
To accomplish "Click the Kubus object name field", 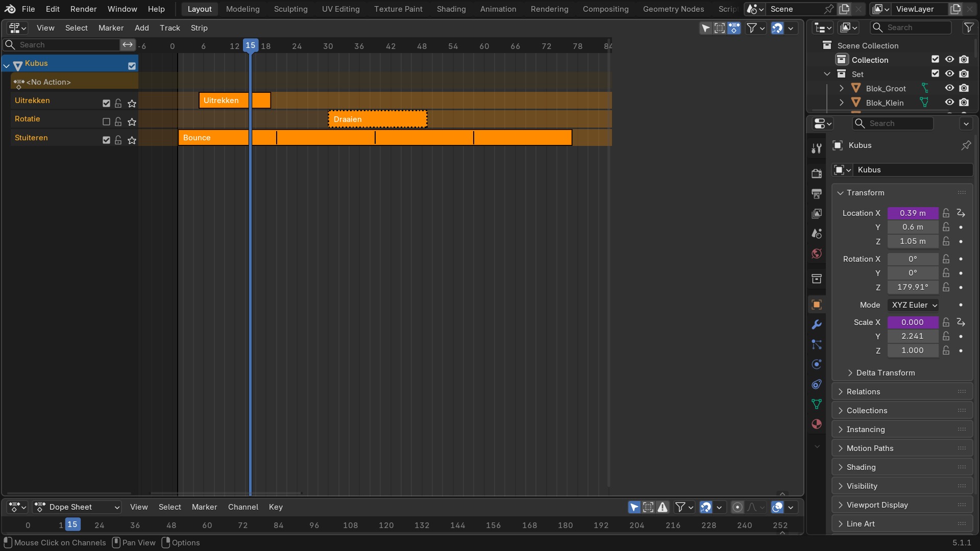I will click(913, 170).
